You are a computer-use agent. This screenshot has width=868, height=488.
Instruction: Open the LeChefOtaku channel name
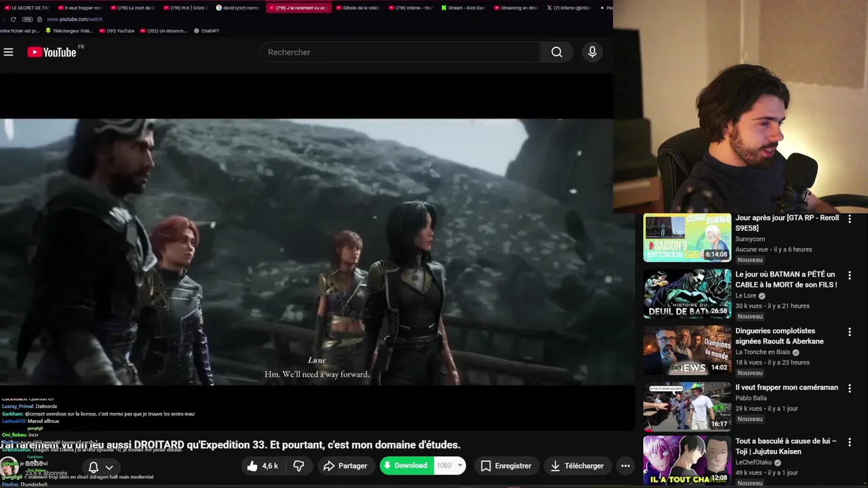[754, 462]
